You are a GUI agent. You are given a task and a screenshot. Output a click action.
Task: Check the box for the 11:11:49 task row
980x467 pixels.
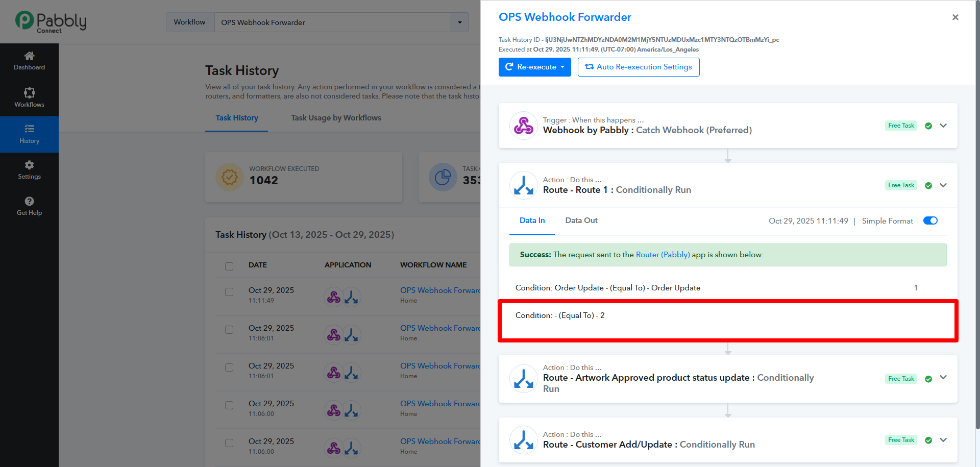[x=229, y=292]
